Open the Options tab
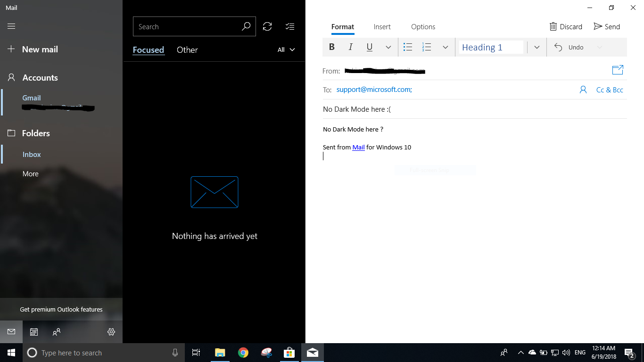644x362 pixels. (423, 27)
